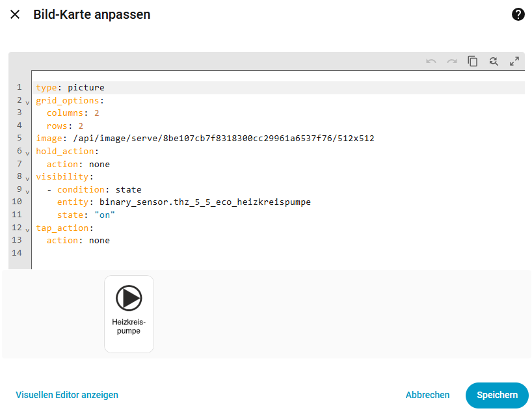Collapse the grid_options block
The width and height of the screenshot is (532, 415).
27,102
